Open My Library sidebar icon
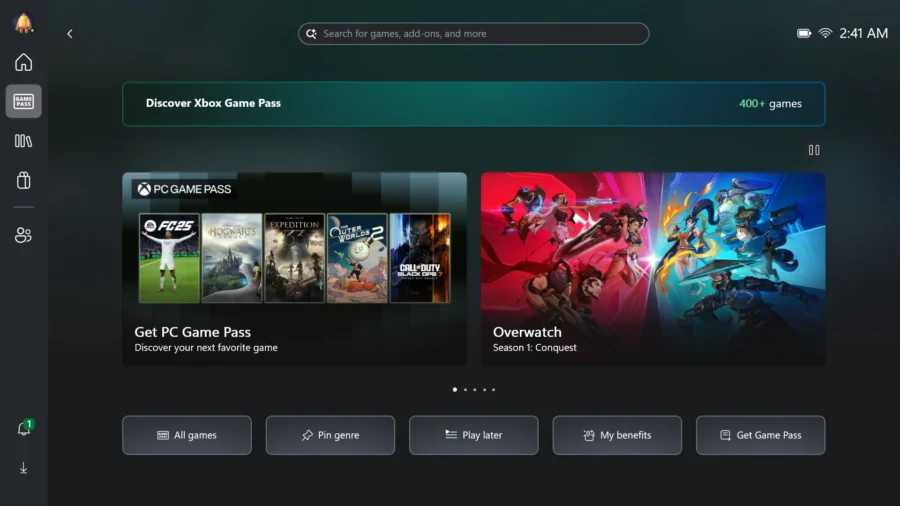900x506 pixels. pyautogui.click(x=24, y=141)
